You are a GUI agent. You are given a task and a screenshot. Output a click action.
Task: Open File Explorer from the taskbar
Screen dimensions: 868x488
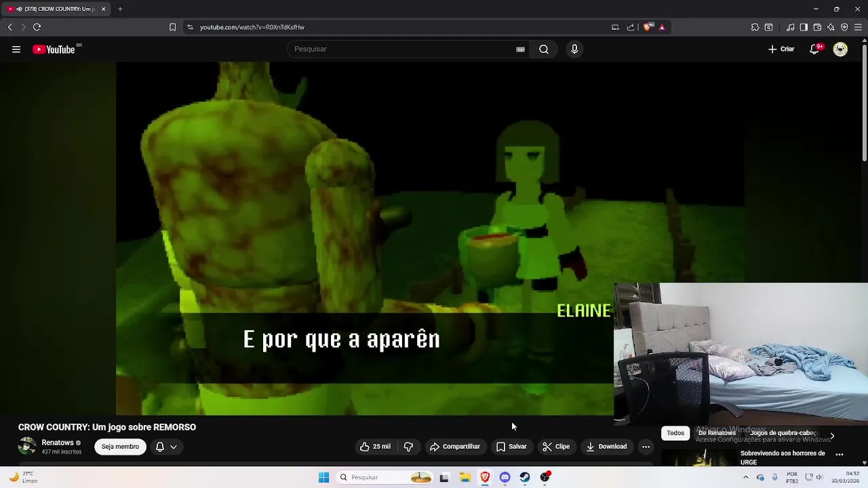tap(465, 477)
